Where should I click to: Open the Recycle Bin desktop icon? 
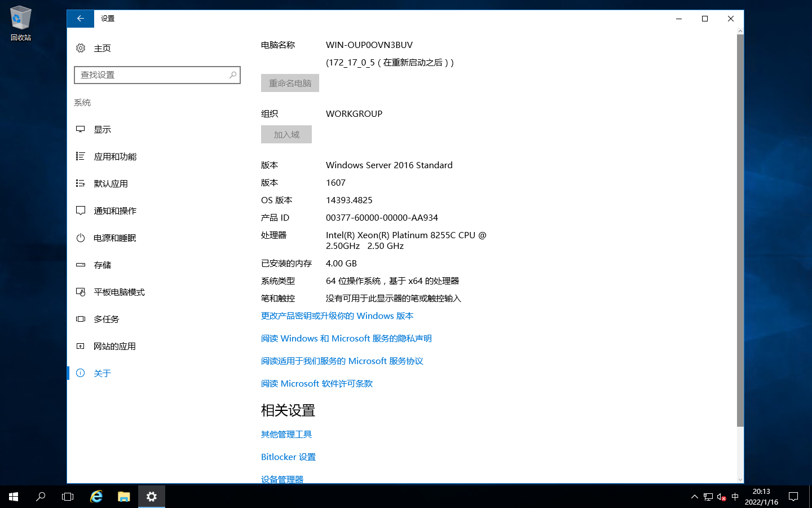[x=21, y=24]
